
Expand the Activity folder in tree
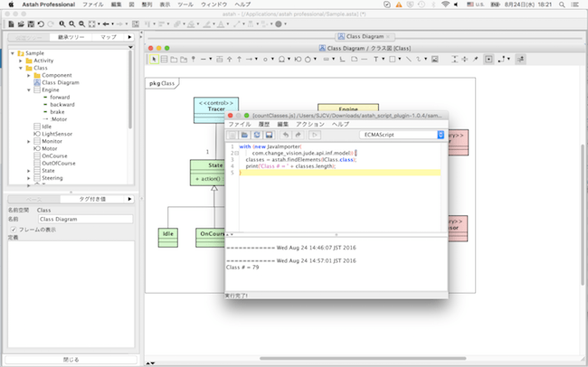coord(22,61)
